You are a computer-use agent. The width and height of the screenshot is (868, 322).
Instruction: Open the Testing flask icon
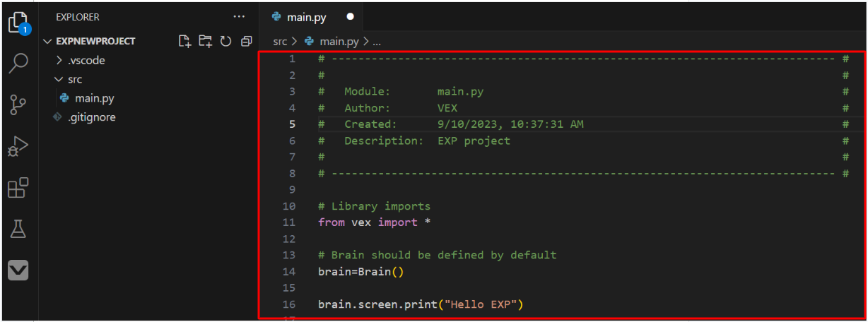click(x=18, y=229)
